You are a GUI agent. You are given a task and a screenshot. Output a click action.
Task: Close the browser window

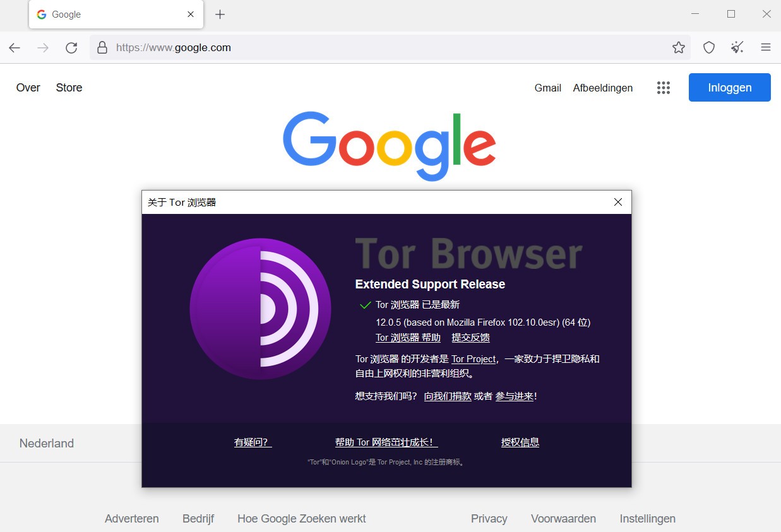coord(766,14)
